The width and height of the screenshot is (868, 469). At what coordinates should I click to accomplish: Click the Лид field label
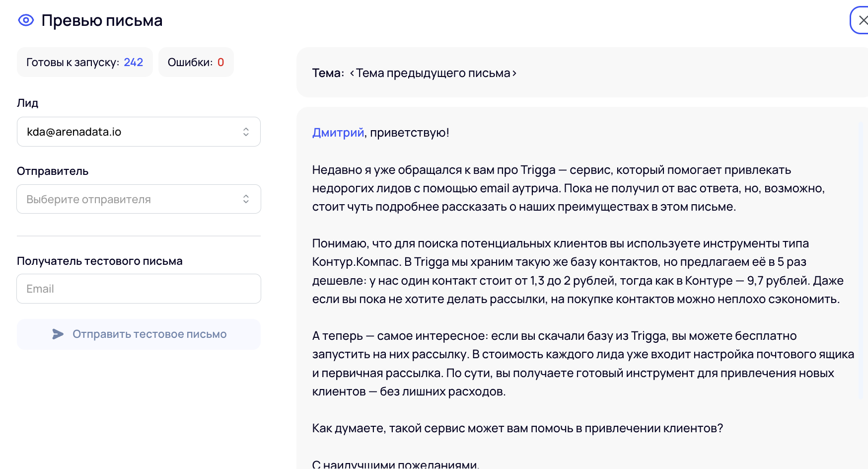click(28, 103)
